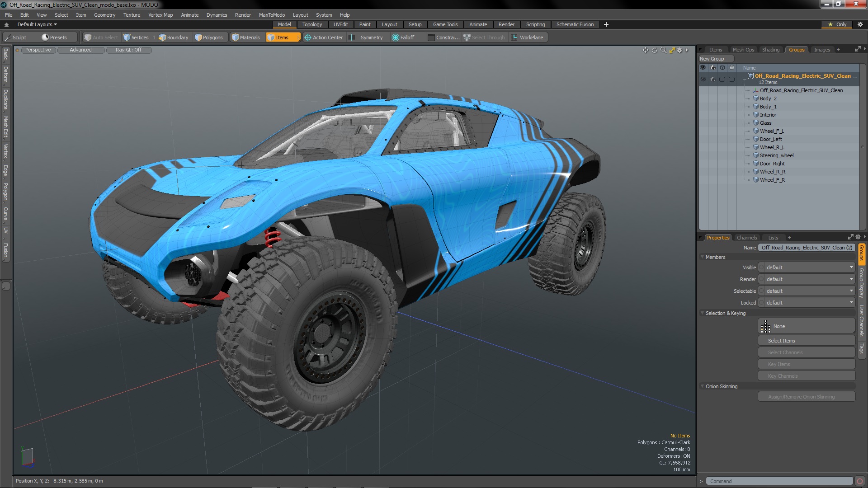
Task: Click the WorkPlane icon in toolbar
Action: pyautogui.click(x=514, y=38)
